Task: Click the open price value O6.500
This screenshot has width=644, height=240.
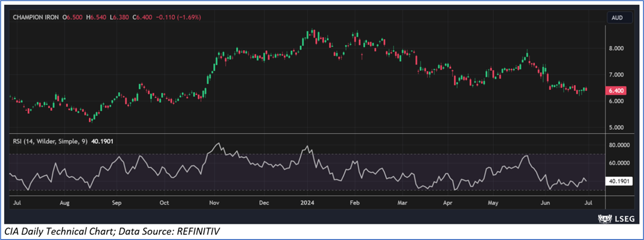Action: tap(73, 17)
